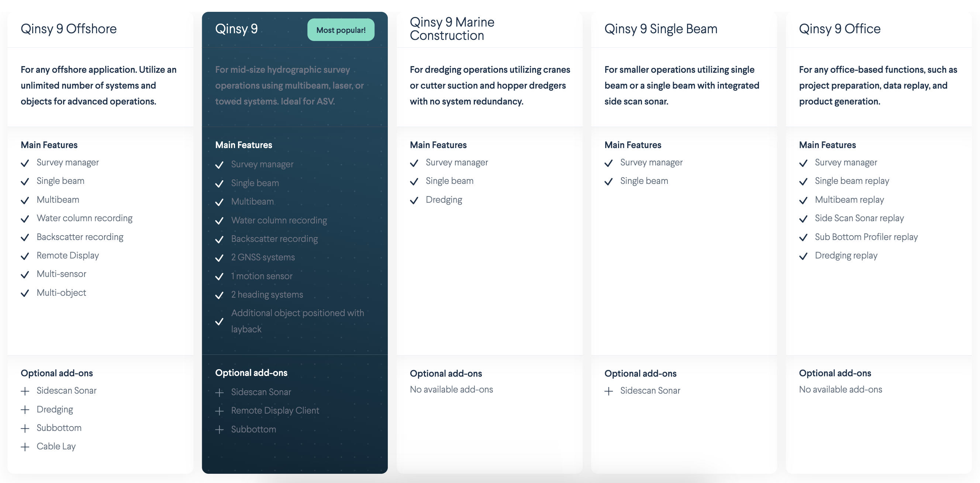This screenshot has width=980, height=483.
Task: Select the Qinsy 9 Marine Construction heading
Action: tap(452, 28)
